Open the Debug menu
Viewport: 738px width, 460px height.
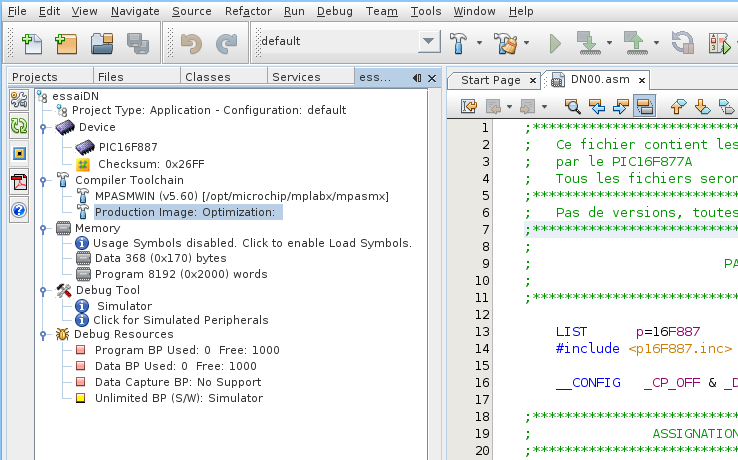[334, 11]
